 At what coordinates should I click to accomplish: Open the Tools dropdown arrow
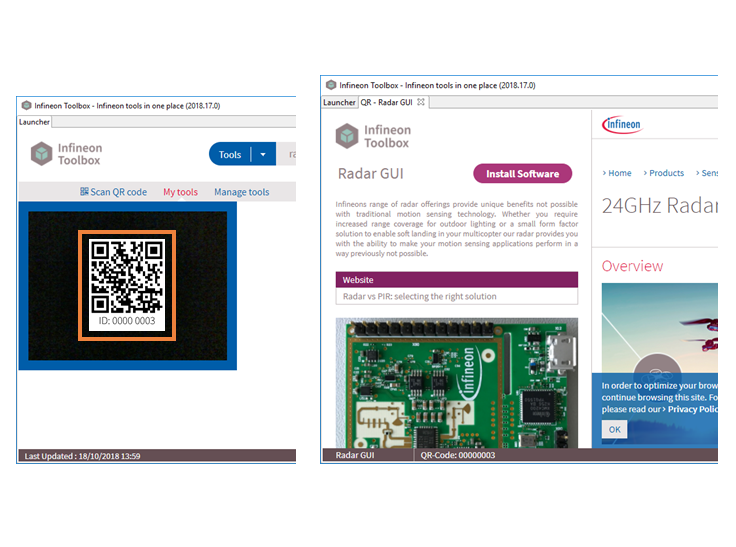tap(263, 154)
